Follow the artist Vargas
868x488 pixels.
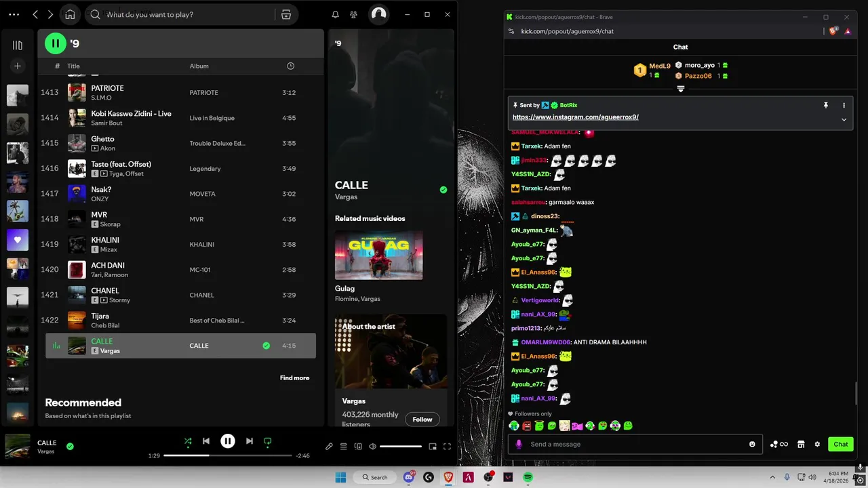pos(422,420)
